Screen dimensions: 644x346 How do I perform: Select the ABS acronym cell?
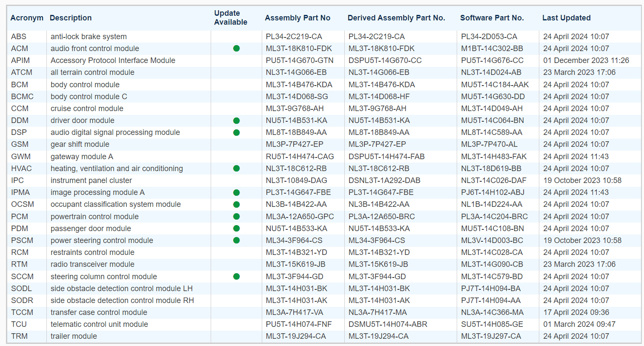click(x=19, y=37)
